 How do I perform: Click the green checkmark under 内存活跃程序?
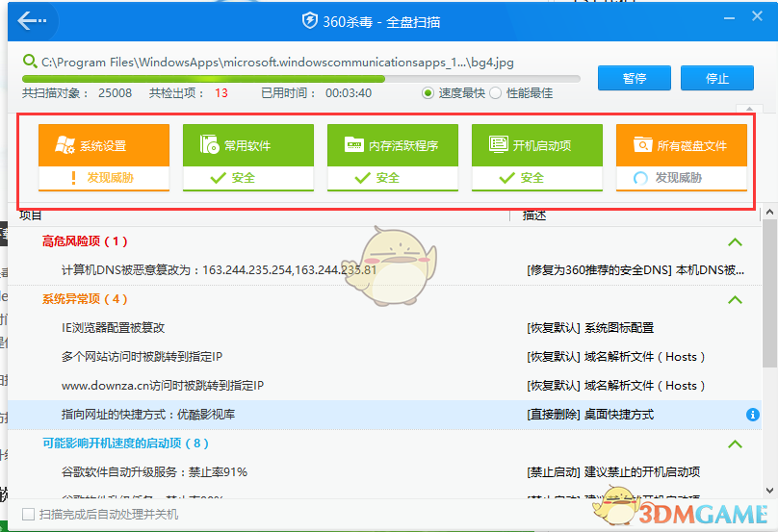[x=363, y=178]
